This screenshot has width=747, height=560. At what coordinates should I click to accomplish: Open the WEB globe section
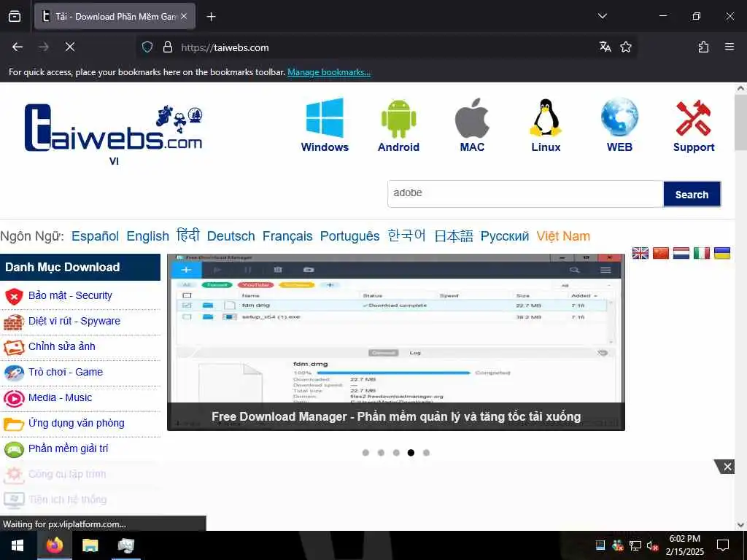click(619, 117)
